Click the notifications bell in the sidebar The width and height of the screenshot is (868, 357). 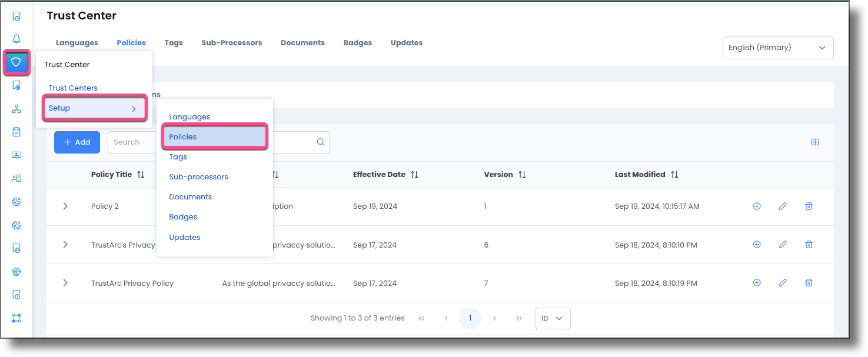click(16, 38)
